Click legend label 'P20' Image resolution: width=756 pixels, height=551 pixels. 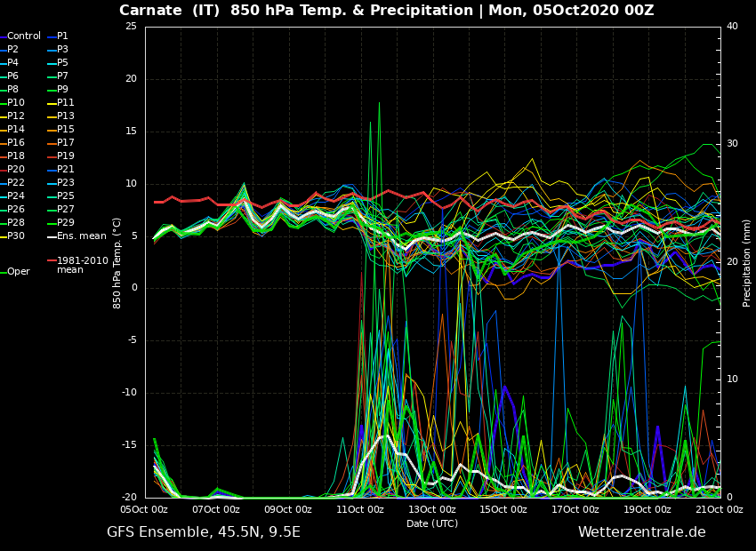click(x=15, y=169)
